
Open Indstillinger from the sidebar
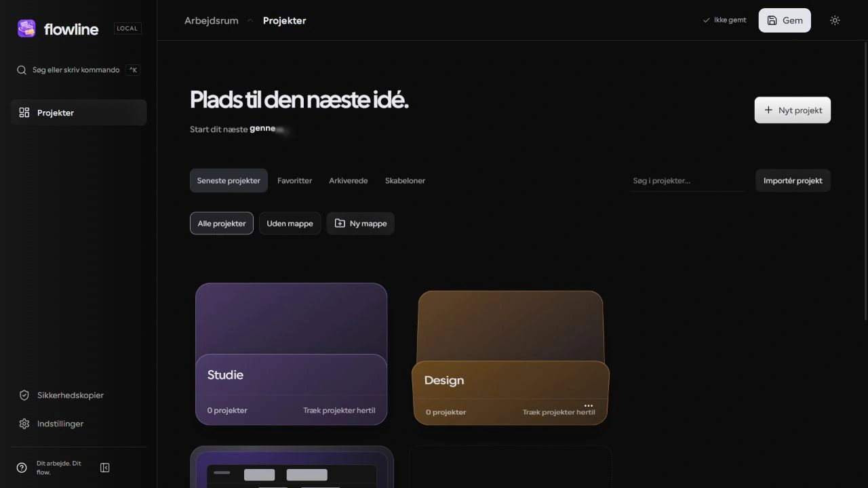79,424
